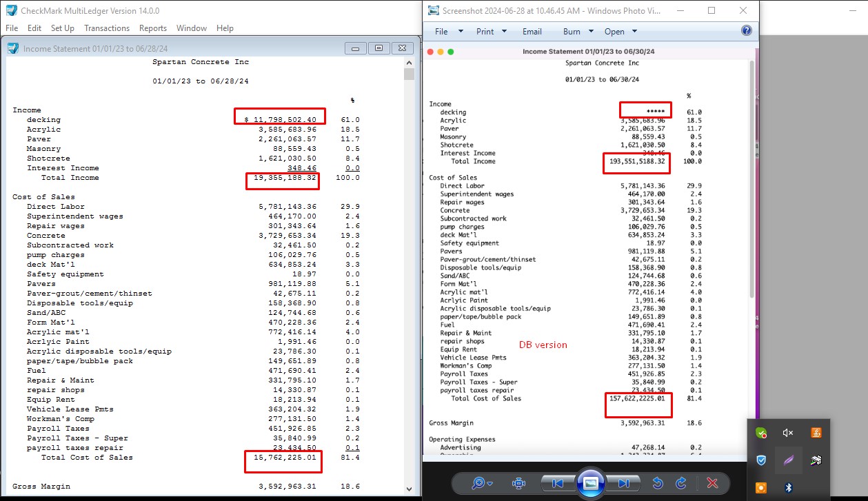The width and height of the screenshot is (868, 501).
Task: Open the Transactions menu
Action: coord(107,28)
